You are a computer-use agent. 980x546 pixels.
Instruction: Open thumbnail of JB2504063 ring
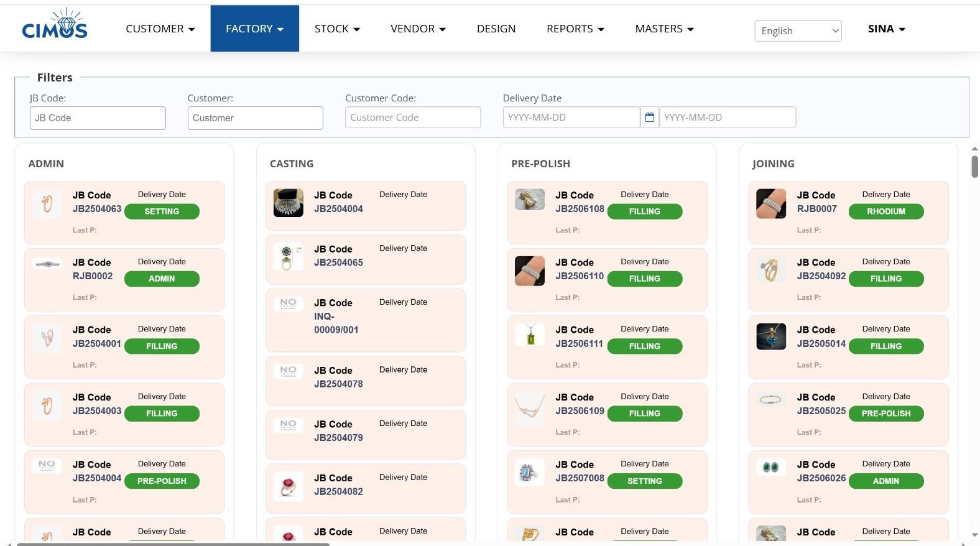coord(47,203)
